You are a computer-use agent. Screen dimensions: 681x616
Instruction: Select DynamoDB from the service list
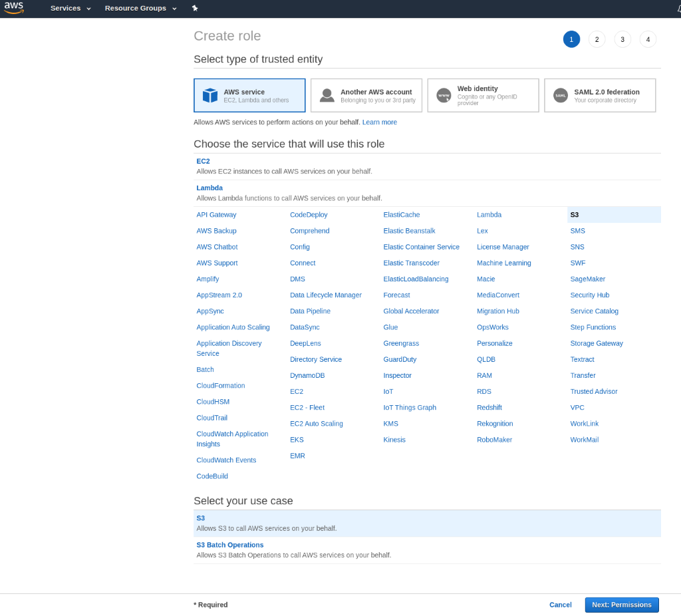pyautogui.click(x=307, y=375)
